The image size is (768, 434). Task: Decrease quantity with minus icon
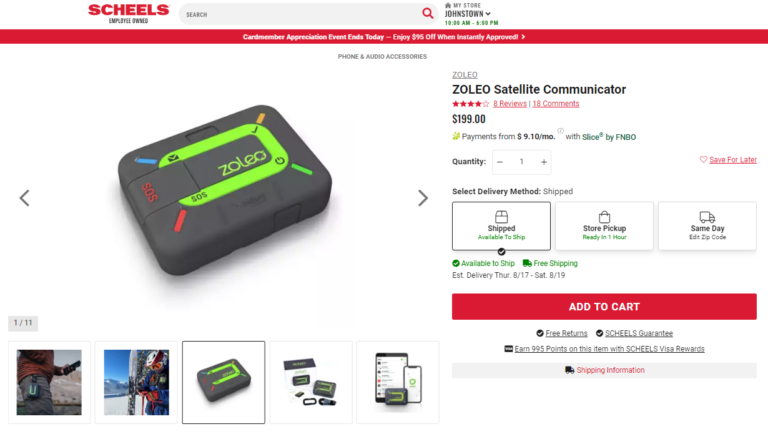[x=500, y=162]
